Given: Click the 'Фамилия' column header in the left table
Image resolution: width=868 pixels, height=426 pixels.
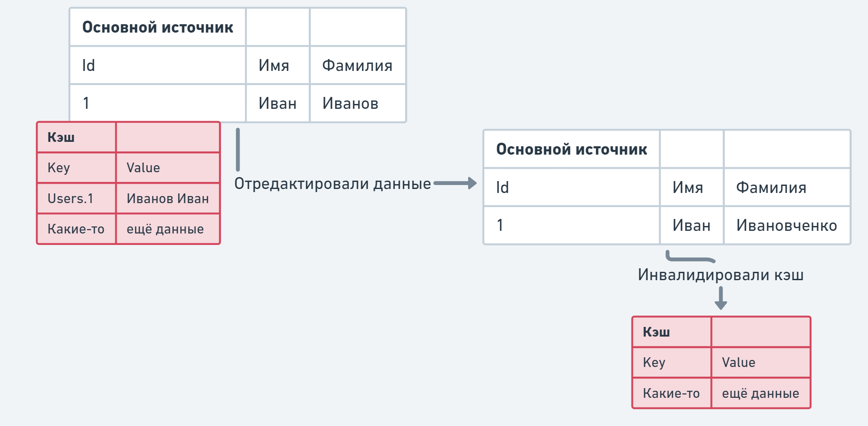Looking at the screenshot, I should point(357,66).
